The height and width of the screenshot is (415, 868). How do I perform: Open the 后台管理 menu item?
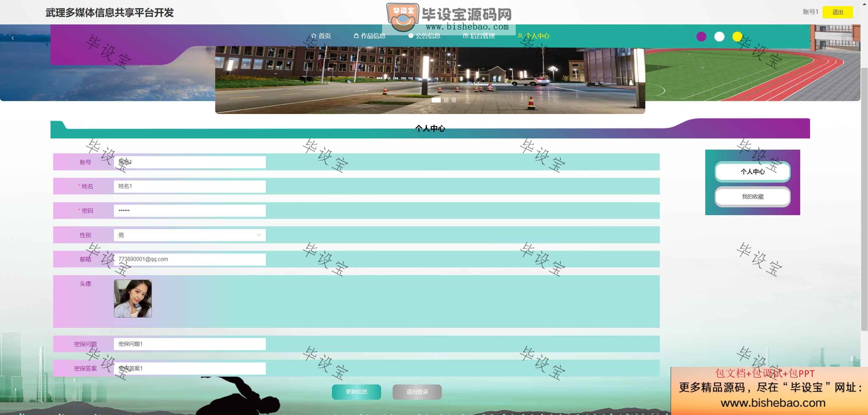pyautogui.click(x=479, y=36)
